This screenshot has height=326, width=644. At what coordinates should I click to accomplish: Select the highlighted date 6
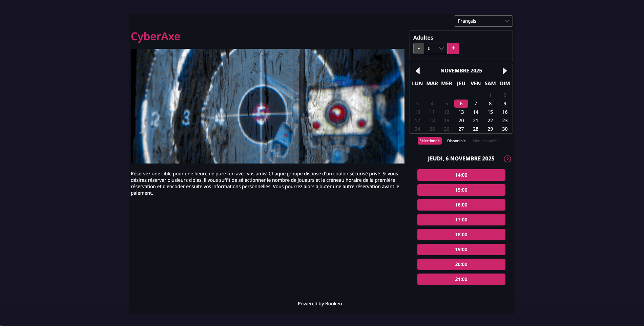461,104
